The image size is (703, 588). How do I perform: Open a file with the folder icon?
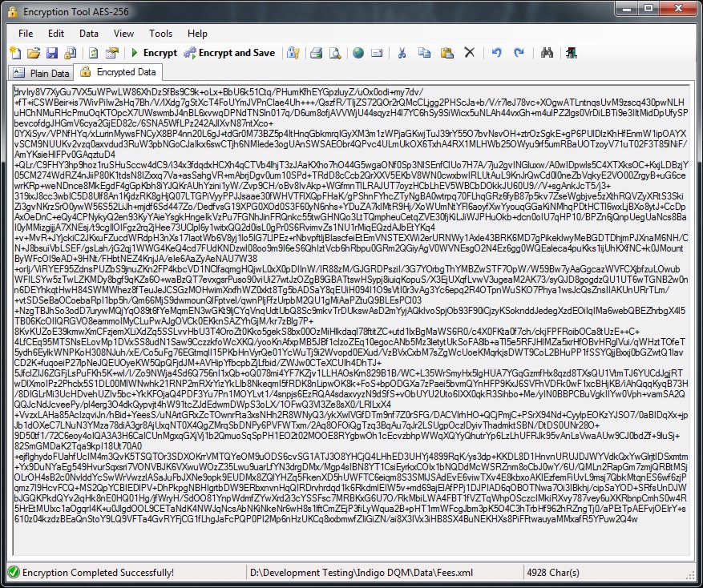[x=34, y=53]
